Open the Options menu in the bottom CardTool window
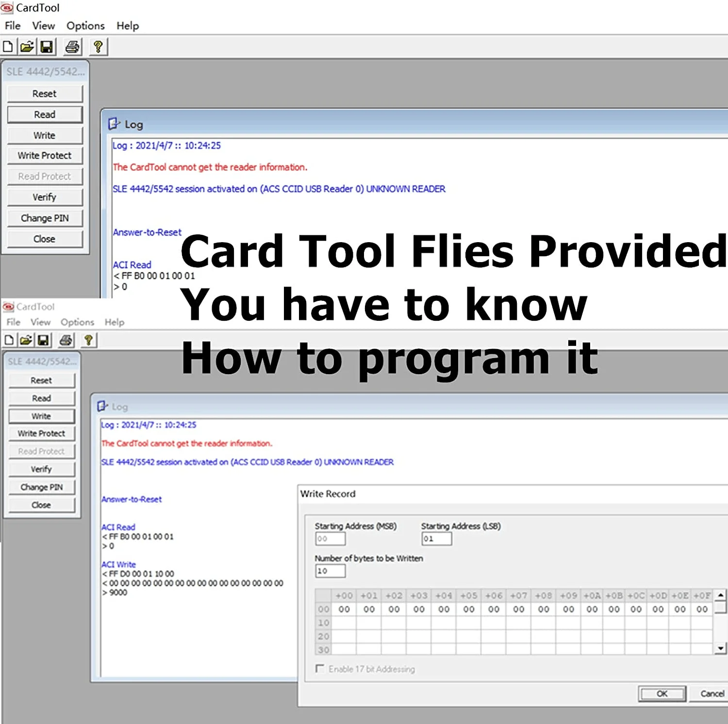Viewport: 728px width, 724px height. pyautogui.click(x=77, y=322)
